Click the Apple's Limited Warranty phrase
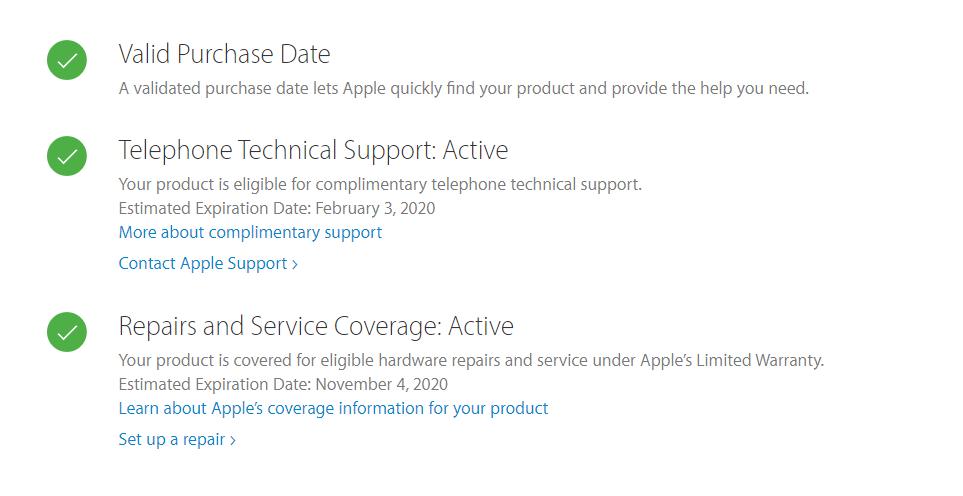Viewport: 963px width, 496px height. tap(731, 360)
